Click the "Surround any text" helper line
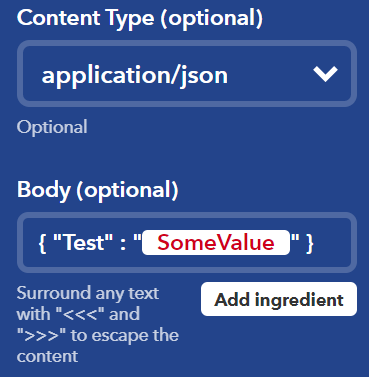Screen dimensions: 369x377 click(x=88, y=293)
